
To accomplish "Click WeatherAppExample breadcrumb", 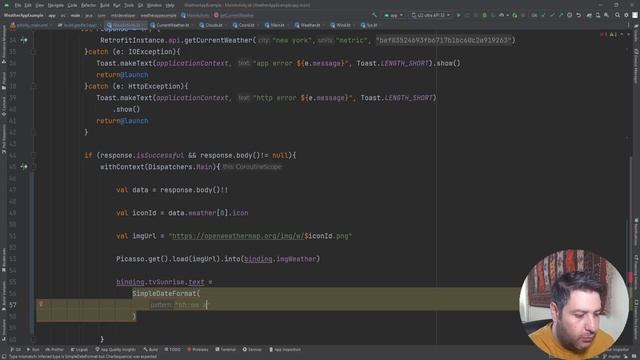I will coord(23,16).
